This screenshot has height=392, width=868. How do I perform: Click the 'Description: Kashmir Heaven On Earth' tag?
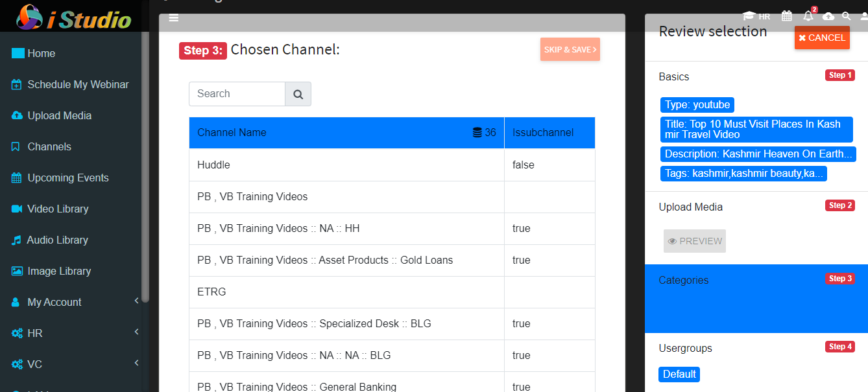[x=758, y=154]
